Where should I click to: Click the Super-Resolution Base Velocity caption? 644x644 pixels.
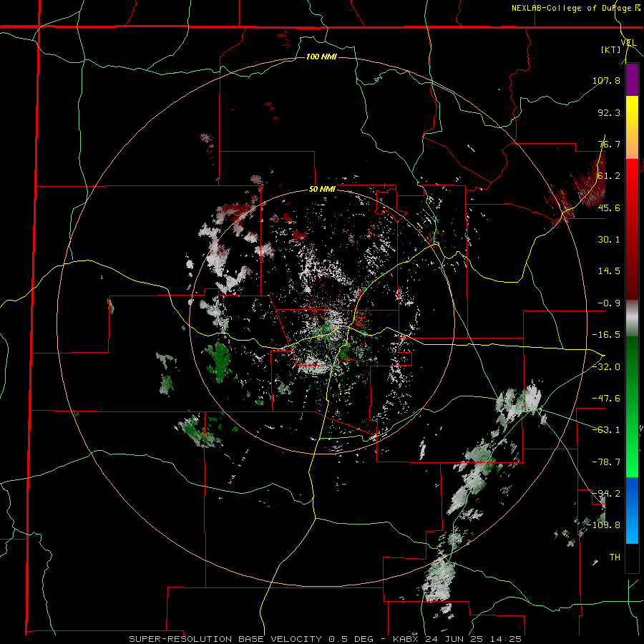point(325,639)
